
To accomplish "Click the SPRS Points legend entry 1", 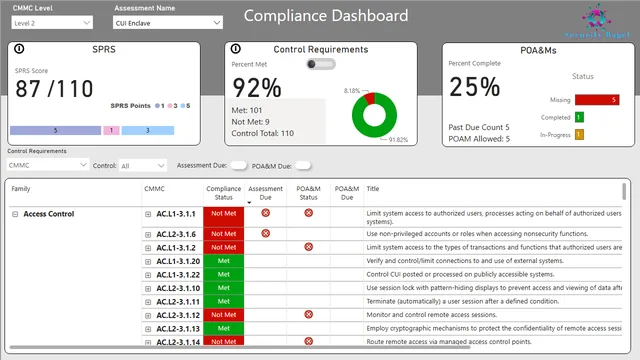I will (160, 106).
